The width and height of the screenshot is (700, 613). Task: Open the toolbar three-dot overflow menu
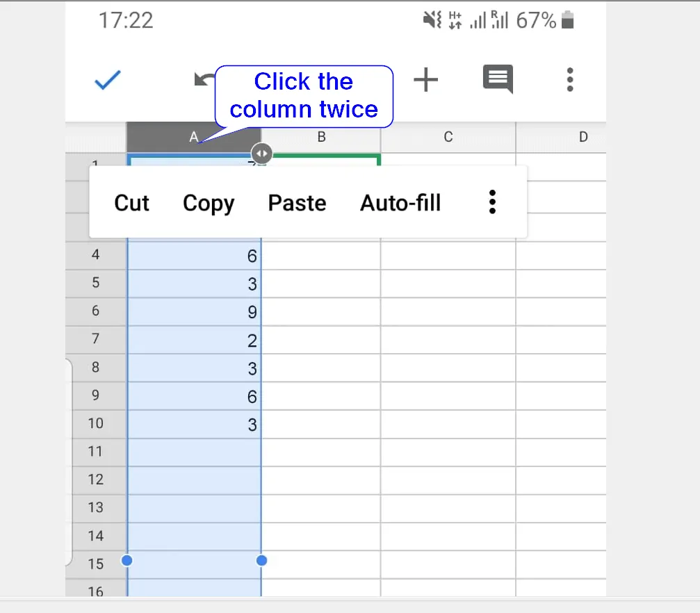coord(569,80)
